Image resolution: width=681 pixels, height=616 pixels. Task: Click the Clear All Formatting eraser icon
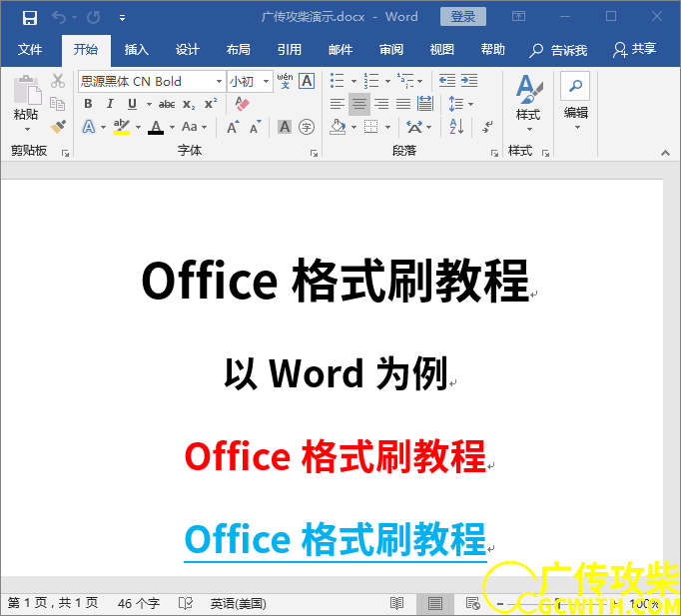pos(241,104)
